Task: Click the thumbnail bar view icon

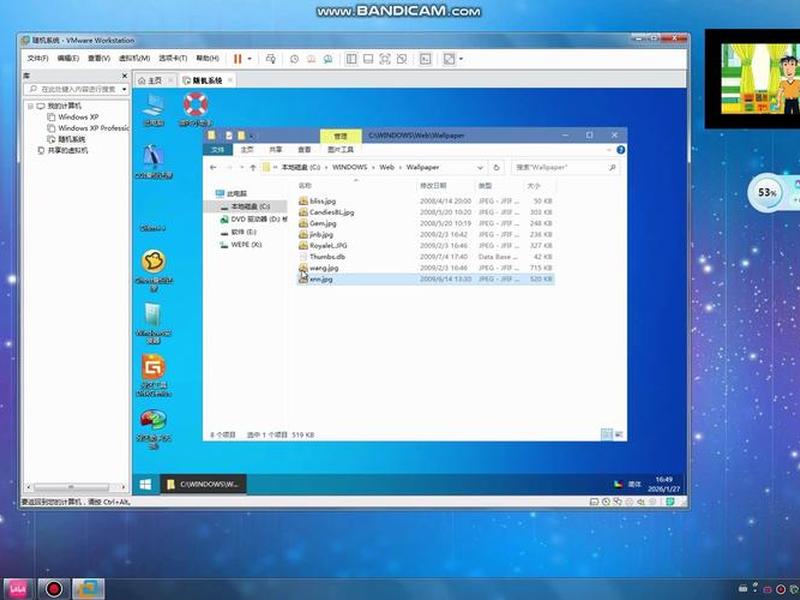Action: pyautogui.click(x=368, y=59)
